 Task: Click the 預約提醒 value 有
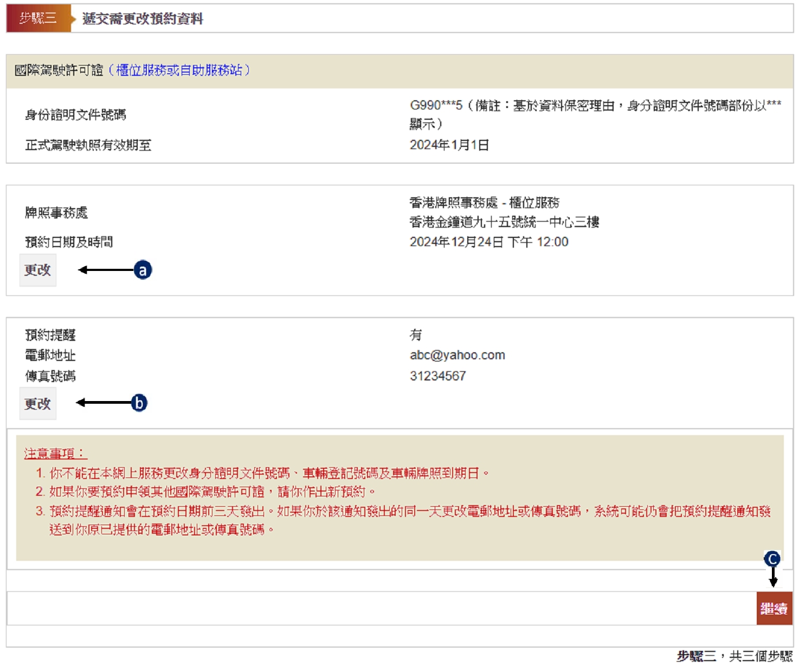pyautogui.click(x=416, y=335)
